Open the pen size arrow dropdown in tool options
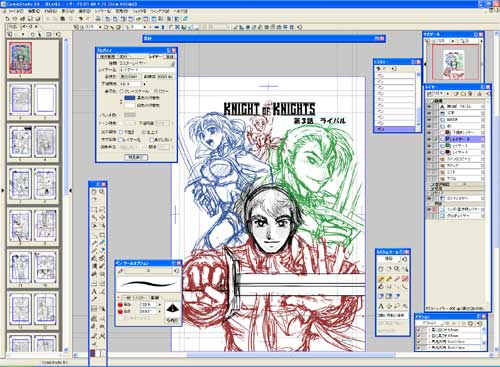This screenshot has width=500, height=367. tap(159, 305)
